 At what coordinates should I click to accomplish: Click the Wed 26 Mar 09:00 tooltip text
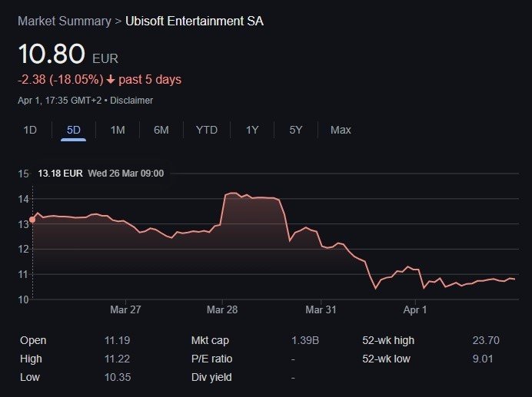pos(126,174)
